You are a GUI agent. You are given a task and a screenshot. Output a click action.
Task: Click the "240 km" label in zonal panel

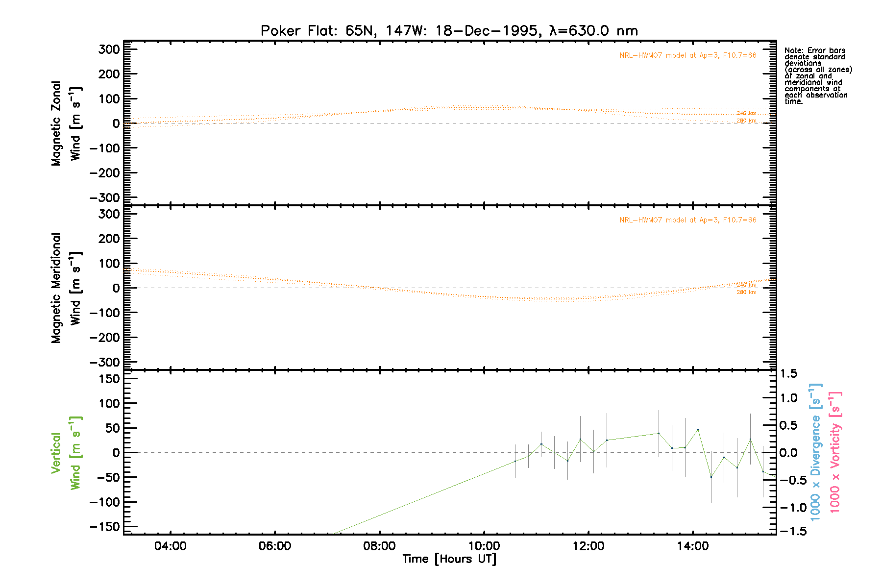[746, 113]
